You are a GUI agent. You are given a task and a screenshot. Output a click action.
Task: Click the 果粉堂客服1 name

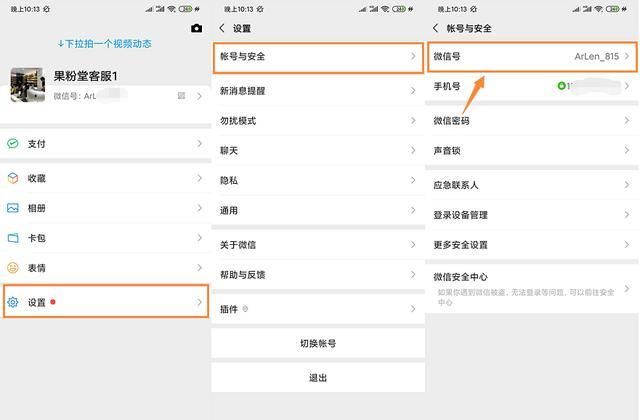pyautogui.click(x=85, y=76)
